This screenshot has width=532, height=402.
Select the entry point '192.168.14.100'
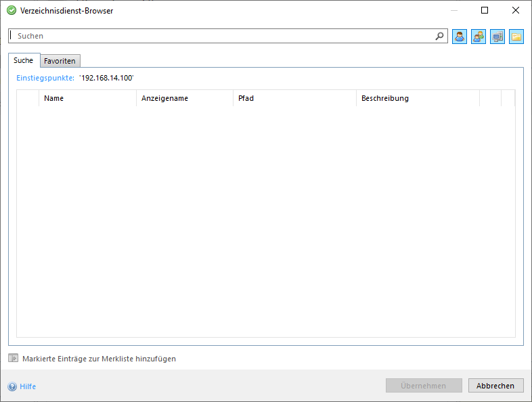click(x=106, y=78)
